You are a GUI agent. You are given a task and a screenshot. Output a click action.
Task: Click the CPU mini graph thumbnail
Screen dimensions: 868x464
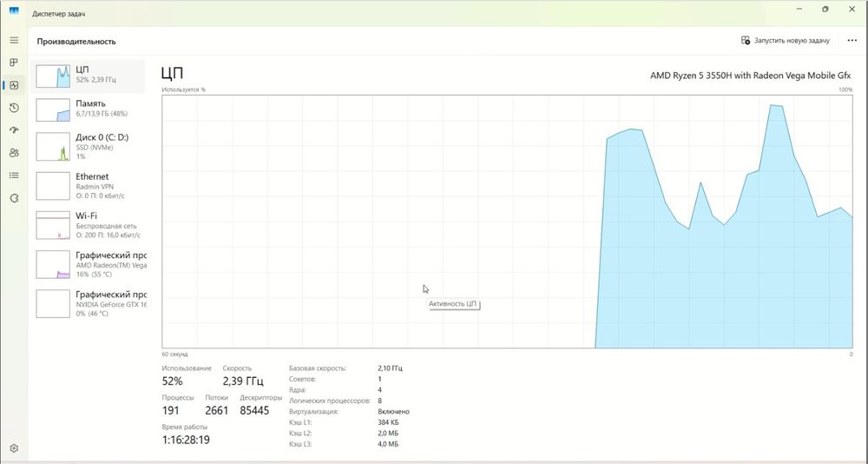[53, 76]
